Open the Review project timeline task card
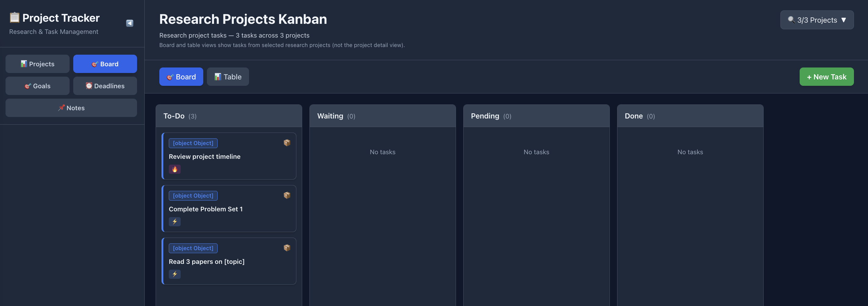This screenshot has height=306, width=868. point(229,156)
